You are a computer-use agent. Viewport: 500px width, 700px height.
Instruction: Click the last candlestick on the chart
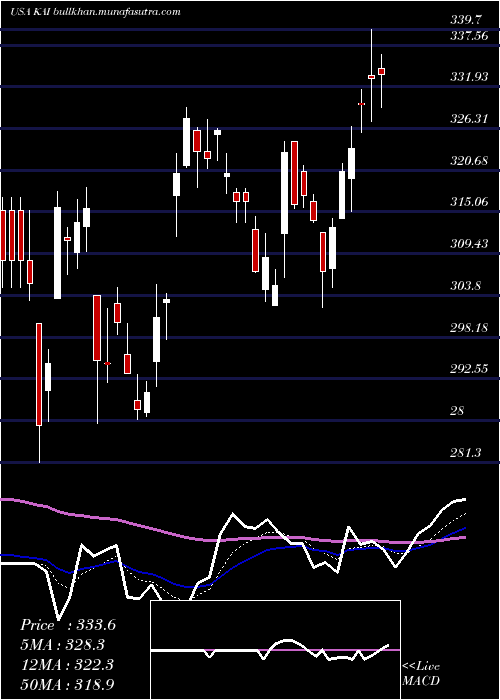pyautogui.click(x=381, y=81)
